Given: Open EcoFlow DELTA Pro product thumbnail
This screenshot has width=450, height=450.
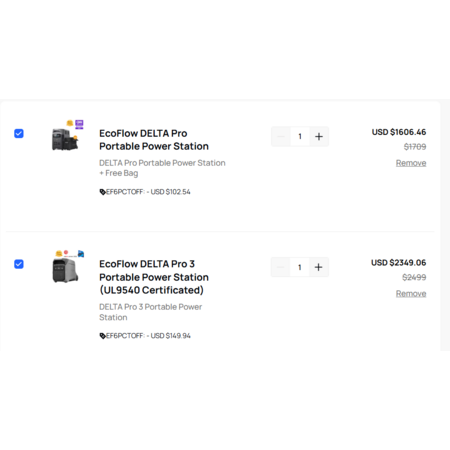Looking at the screenshot, I should (68, 135).
